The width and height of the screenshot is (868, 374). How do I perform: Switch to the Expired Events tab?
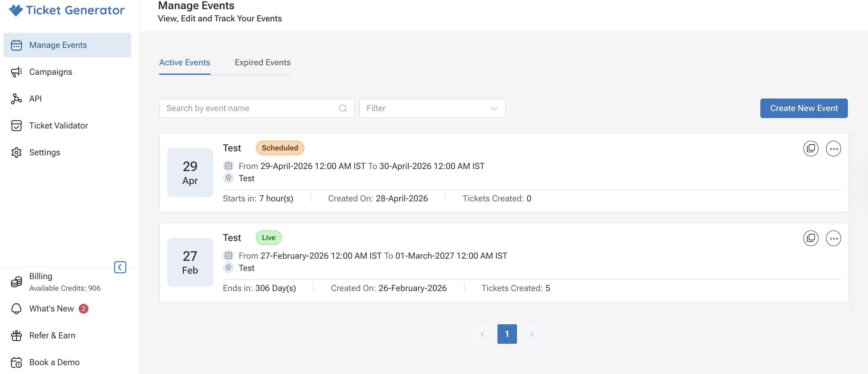tap(263, 63)
